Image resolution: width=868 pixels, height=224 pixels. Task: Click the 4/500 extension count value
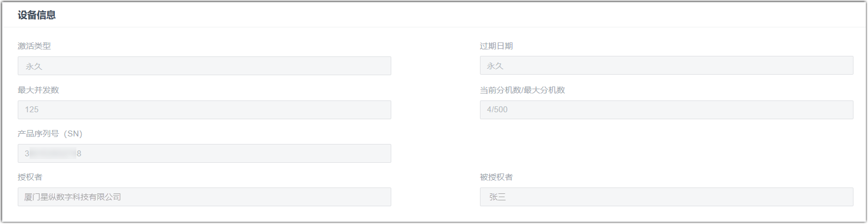pyautogui.click(x=497, y=110)
